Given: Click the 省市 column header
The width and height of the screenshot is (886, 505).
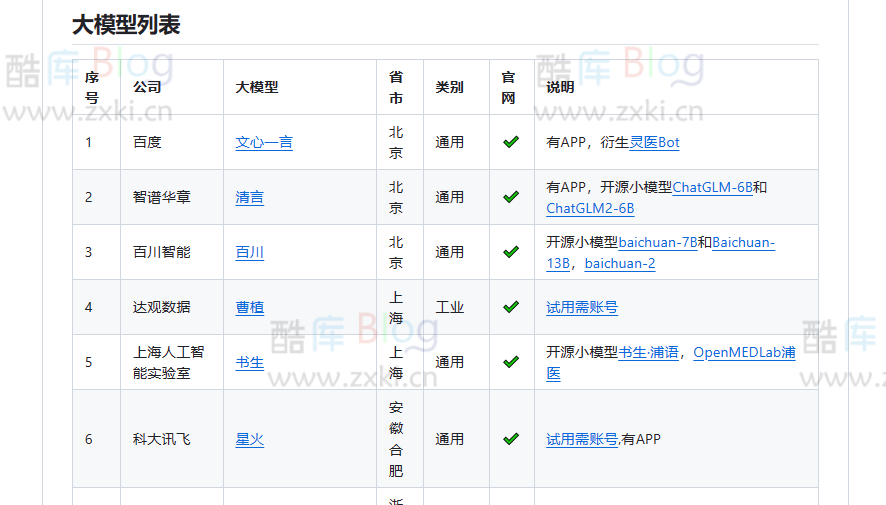Looking at the screenshot, I should click(x=399, y=87).
